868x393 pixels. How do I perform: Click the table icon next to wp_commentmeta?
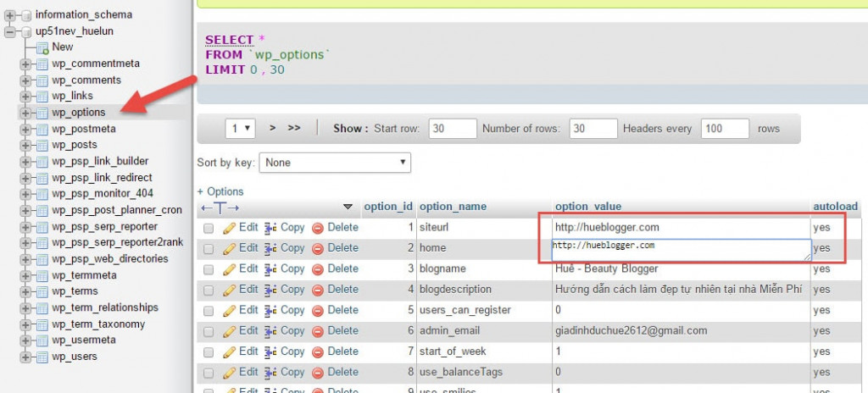42,64
